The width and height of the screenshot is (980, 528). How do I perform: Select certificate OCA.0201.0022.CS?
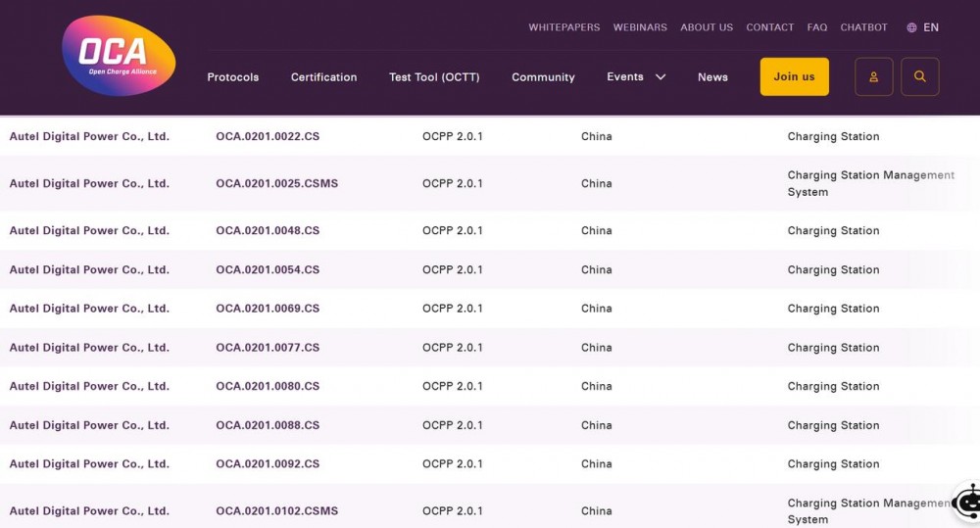click(268, 136)
